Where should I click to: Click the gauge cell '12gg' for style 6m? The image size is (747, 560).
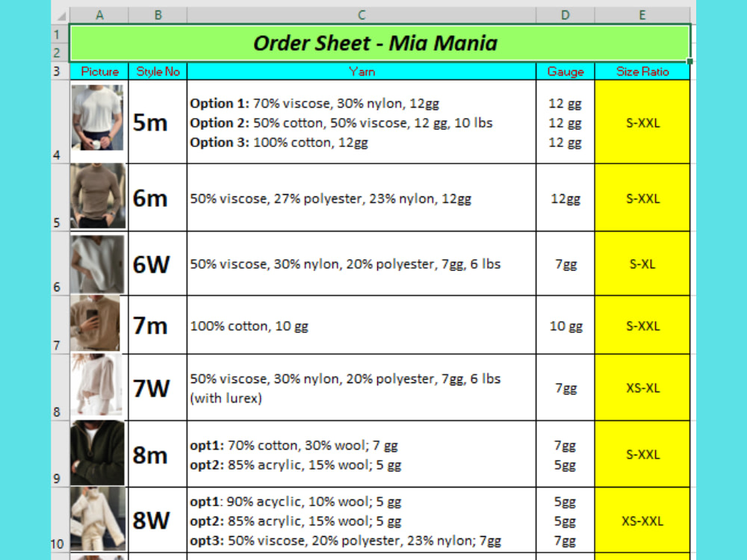565,198
